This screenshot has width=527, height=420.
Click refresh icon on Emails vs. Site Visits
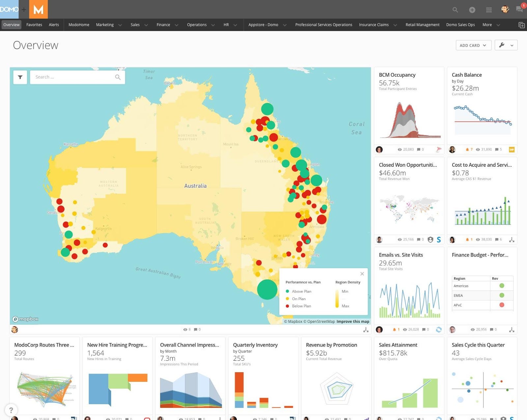(x=439, y=329)
